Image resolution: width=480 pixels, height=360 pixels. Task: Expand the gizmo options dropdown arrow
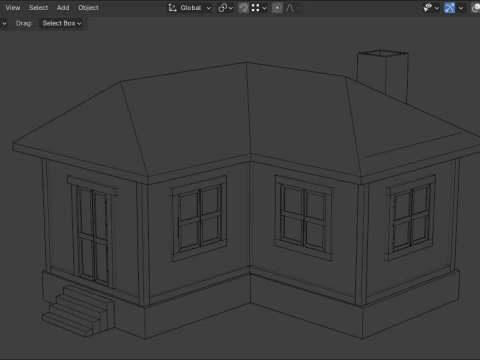[x=461, y=8]
